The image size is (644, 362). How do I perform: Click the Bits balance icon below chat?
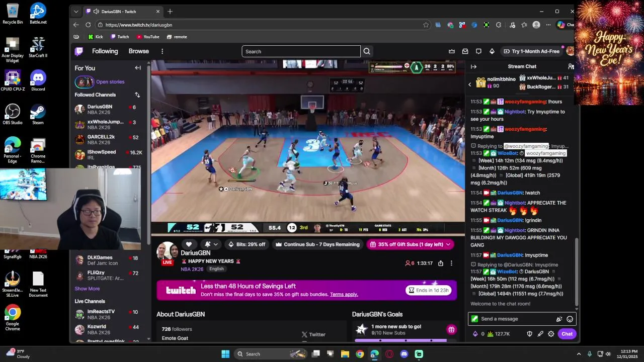coord(478,334)
